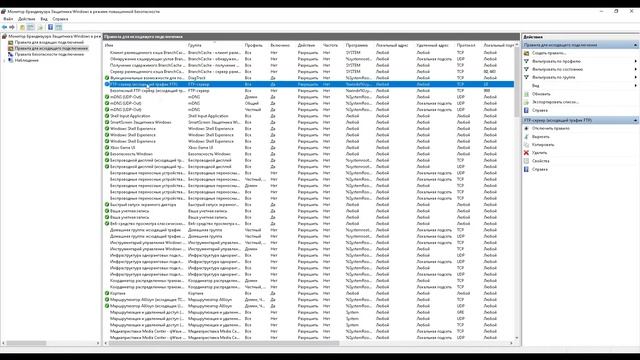The image size is (640, 360).
Task: Select the SmartScreen Защитника Windows rule
Action: pos(309,122)
